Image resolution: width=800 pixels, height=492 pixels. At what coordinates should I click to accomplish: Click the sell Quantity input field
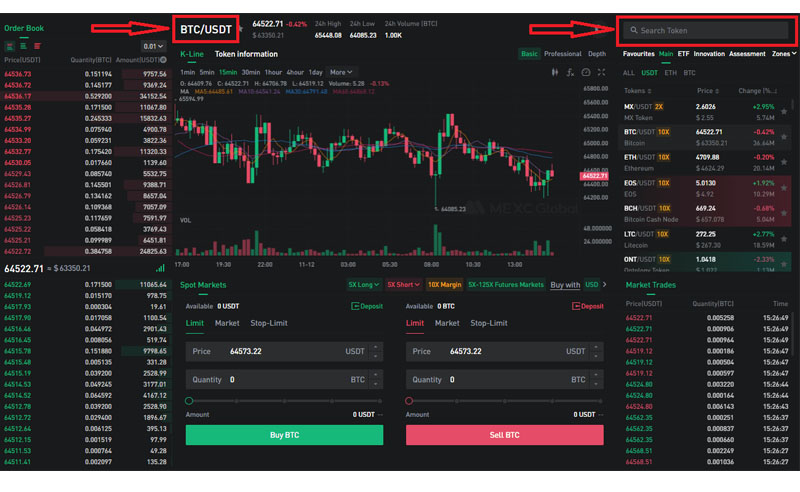click(x=505, y=380)
